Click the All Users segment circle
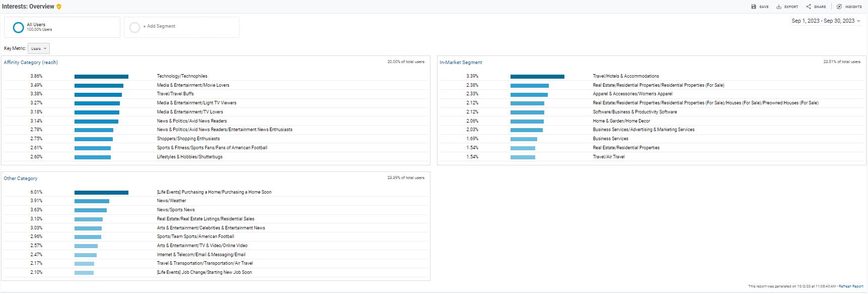 [x=19, y=27]
